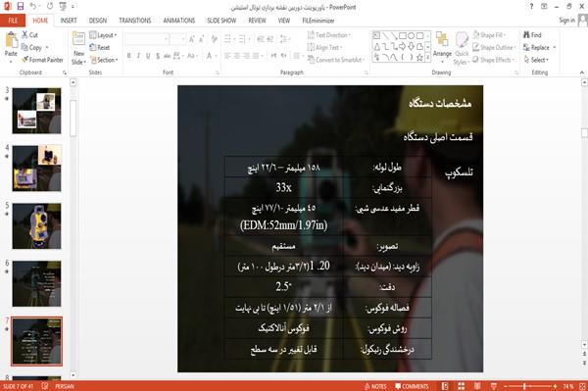Open Change Case (Aa) dropdown
The width and height of the screenshot is (588, 391).
pyautogui.click(x=192, y=56)
